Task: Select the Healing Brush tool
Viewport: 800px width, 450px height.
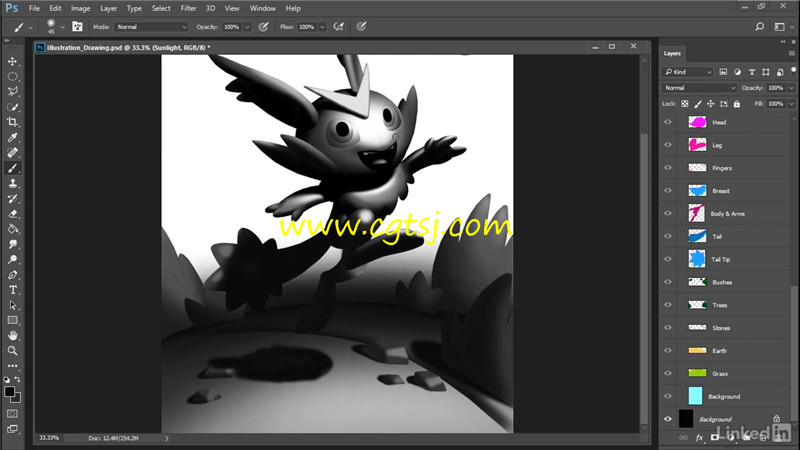Action: 12,153
